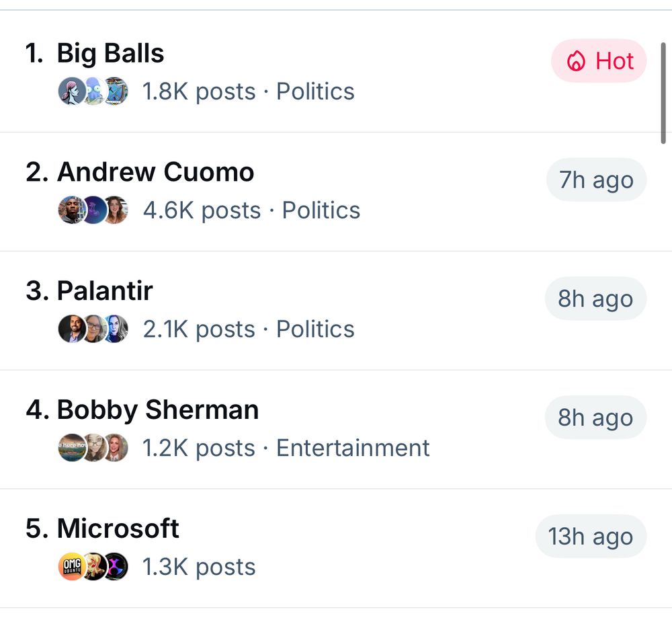Click the landscape avatar under Bobby Sherman

click(x=71, y=448)
